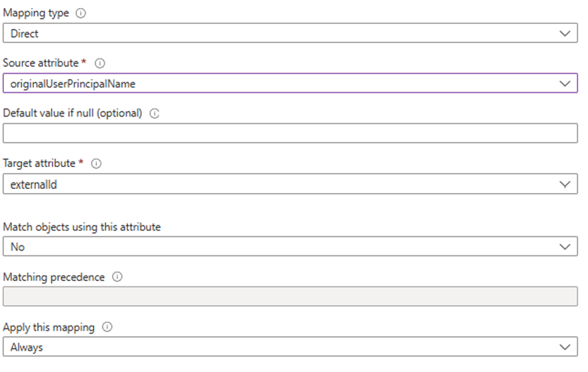Click into the Default value if null field
This screenshot has width=588, height=372.
click(x=290, y=133)
